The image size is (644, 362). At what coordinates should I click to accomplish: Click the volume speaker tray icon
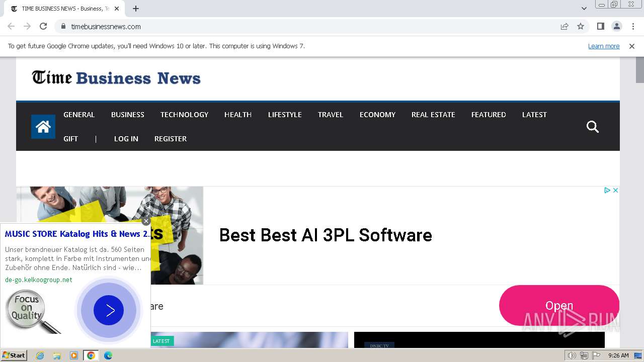click(x=572, y=355)
